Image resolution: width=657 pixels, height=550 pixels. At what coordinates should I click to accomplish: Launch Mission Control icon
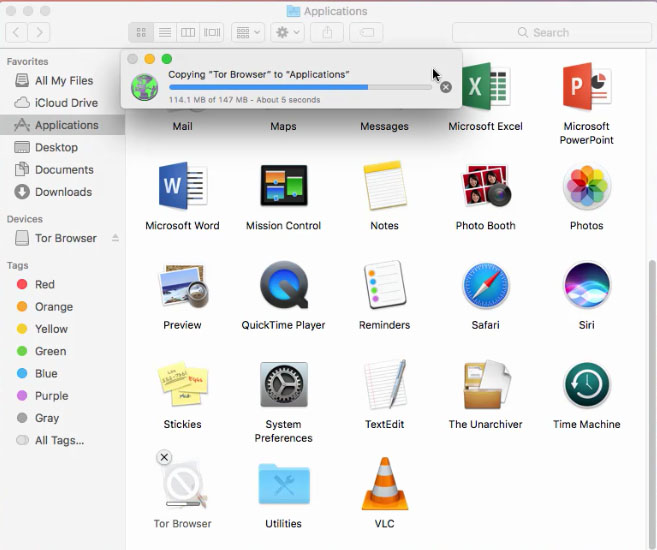284,186
